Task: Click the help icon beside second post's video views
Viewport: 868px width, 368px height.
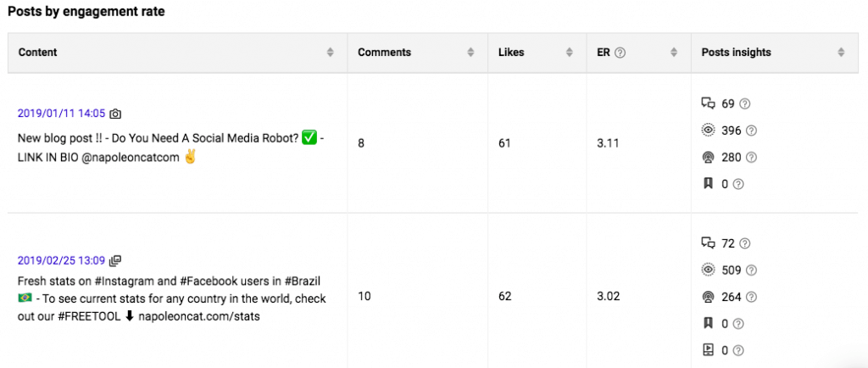Action: 738,349
